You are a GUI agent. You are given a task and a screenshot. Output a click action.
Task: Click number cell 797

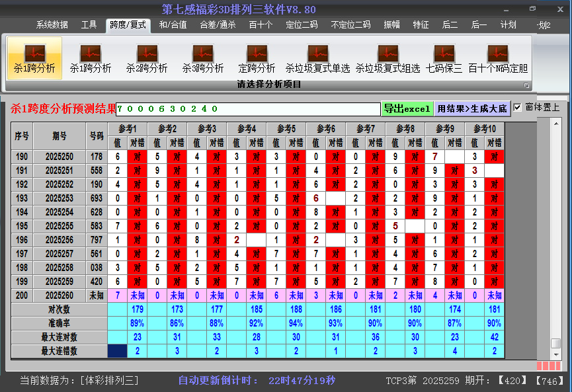pos(97,240)
